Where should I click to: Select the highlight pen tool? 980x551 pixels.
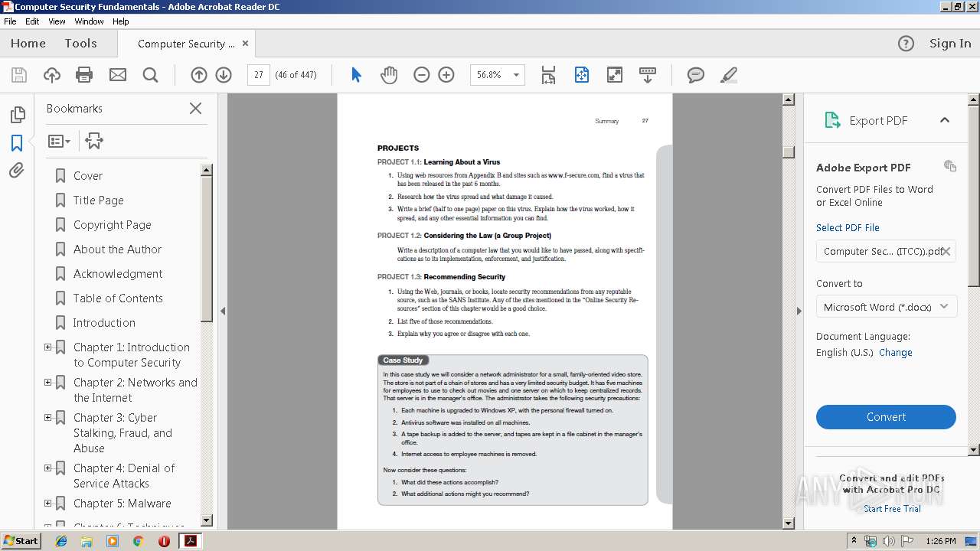[729, 75]
